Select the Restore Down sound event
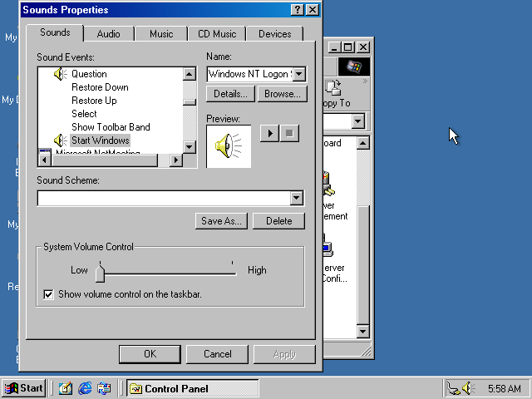The width and height of the screenshot is (532, 399). click(x=100, y=87)
